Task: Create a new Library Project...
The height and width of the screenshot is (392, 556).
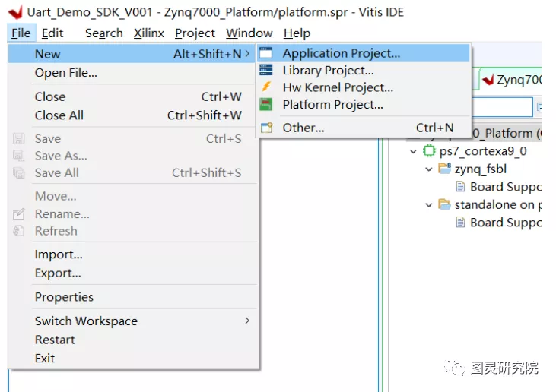Action: [x=364, y=70]
